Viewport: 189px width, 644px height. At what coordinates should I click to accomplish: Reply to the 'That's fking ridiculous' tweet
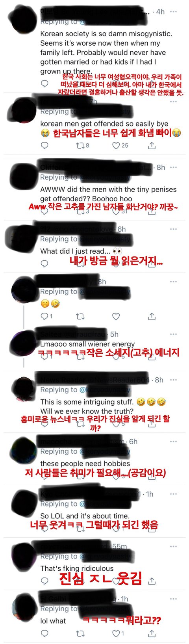coord(45,581)
